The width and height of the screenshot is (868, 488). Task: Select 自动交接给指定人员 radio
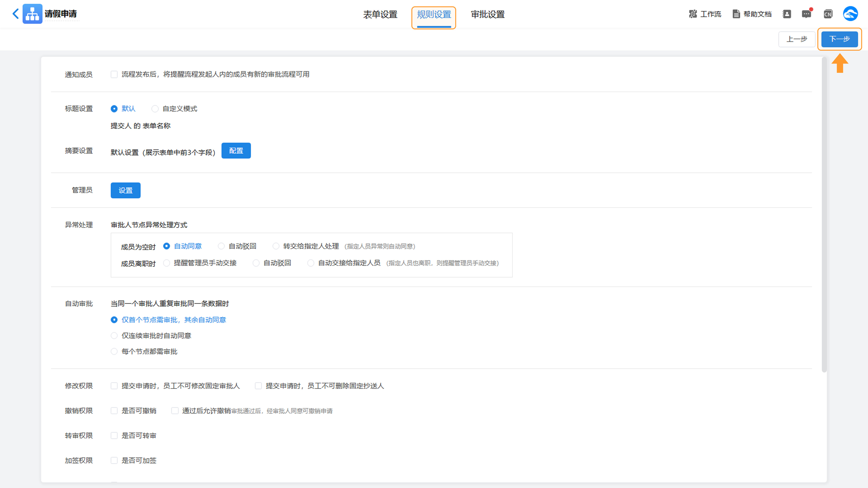[311, 263]
